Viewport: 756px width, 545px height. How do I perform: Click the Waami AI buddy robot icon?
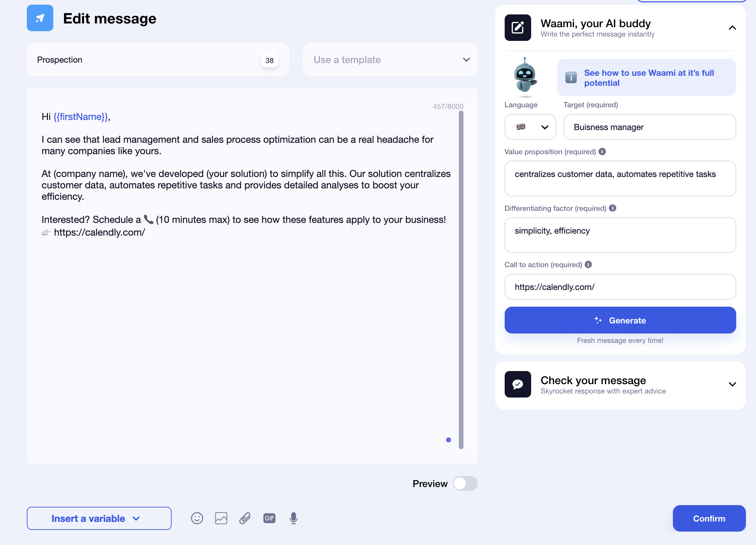click(524, 76)
